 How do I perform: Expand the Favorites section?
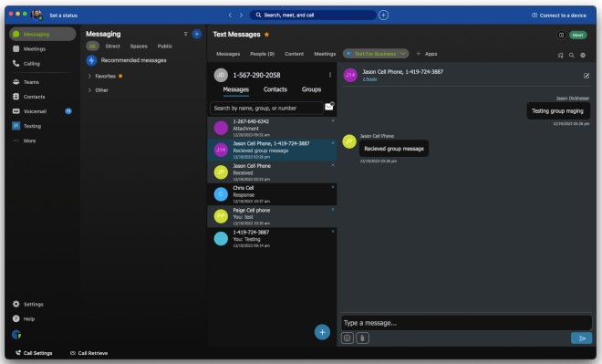point(89,76)
